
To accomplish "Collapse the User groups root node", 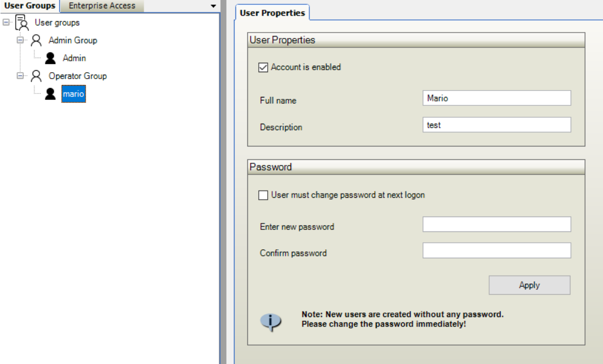I will point(6,23).
